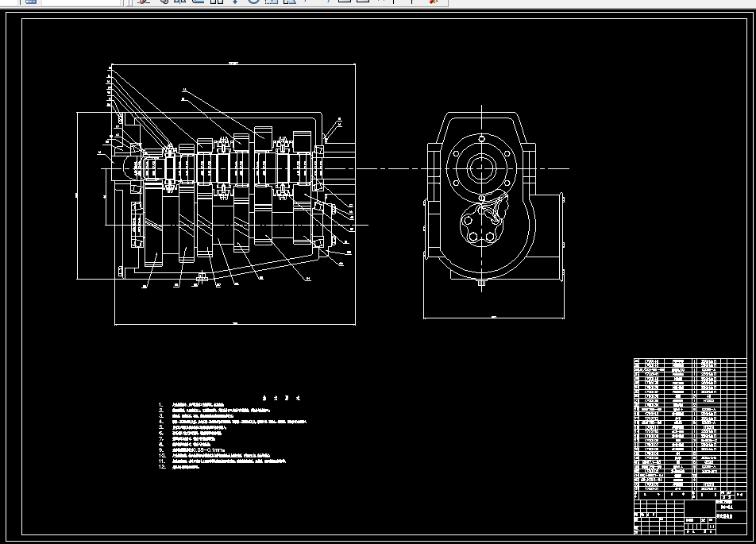Pick the lower bolt-circle cover in end view

point(481,226)
